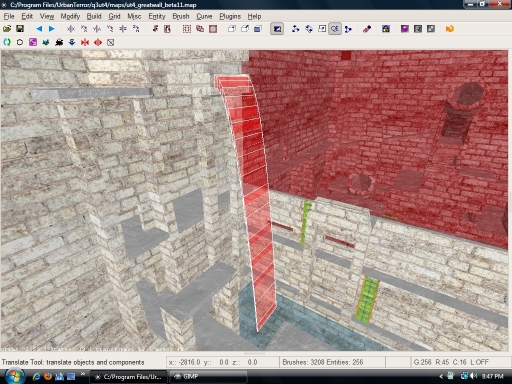Viewport: 512px width, 384px height.
Task: Expand the taskbar quick launch overflow chevron
Action: [83, 374]
